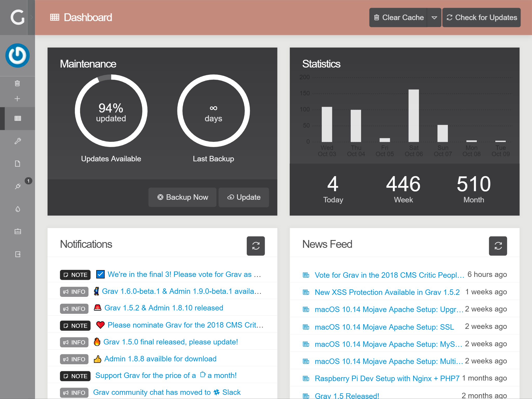The image size is (532, 399).
Task: Open the user avatar profile icon
Action: (x=17, y=55)
